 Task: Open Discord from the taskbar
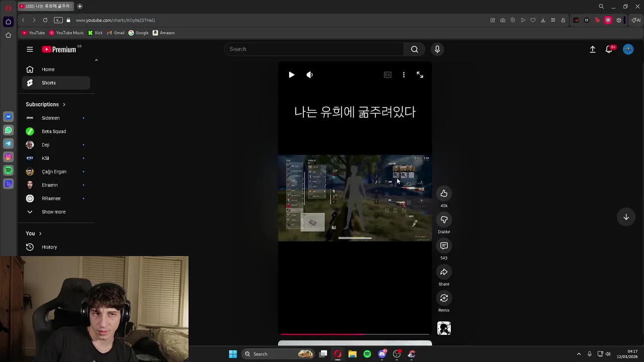pyautogui.click(x=382, y=354)
